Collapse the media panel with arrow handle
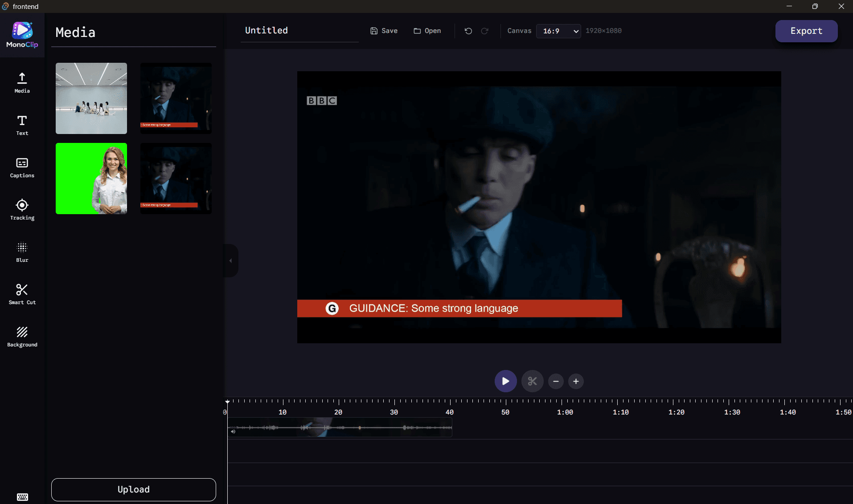Image resolution: width=853 pixels, height=504 pixels. pyautogui.click(x=230, y=260)
